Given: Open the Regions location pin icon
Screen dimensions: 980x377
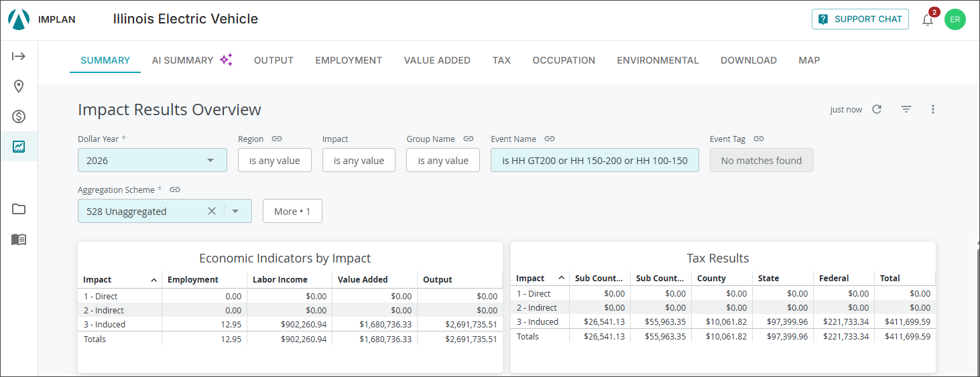Looking at the screenshot, I should [x=19, y=86].
